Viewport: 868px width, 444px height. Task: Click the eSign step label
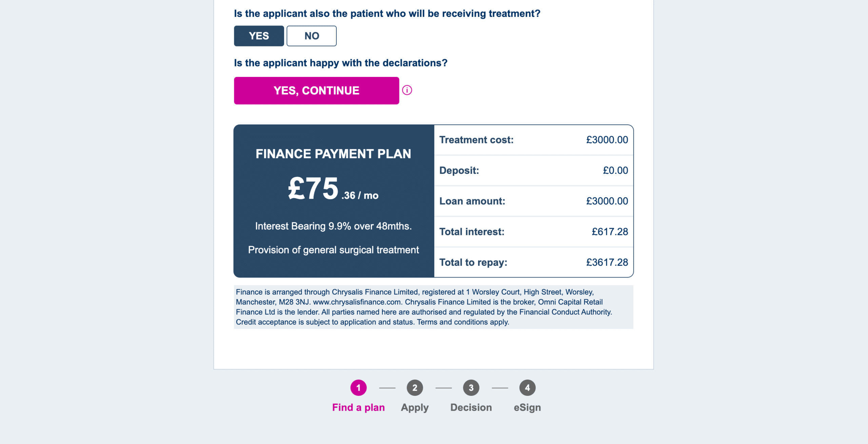coord(527,407)
